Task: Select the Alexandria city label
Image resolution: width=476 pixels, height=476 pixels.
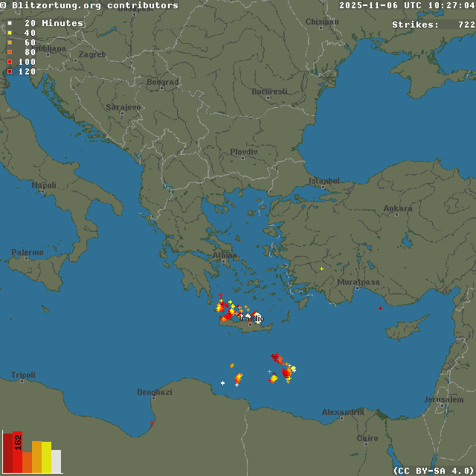Action: [342, 412]
